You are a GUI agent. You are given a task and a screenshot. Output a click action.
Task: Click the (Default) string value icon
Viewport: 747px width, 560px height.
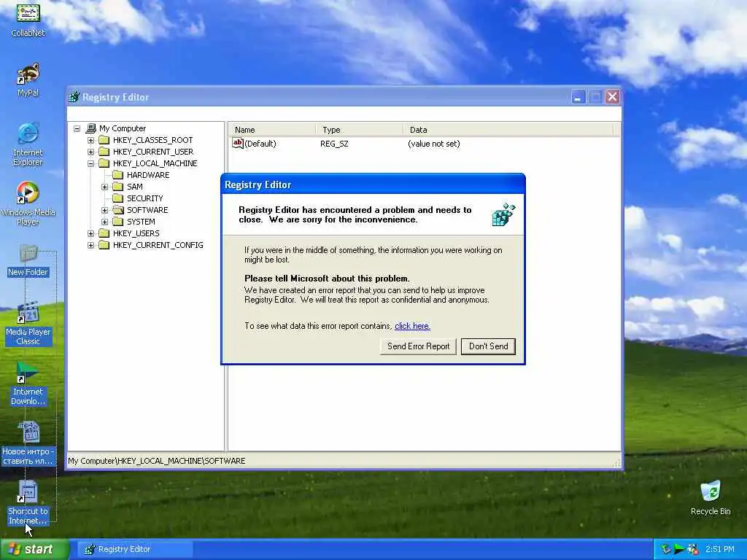click(238, 143)
